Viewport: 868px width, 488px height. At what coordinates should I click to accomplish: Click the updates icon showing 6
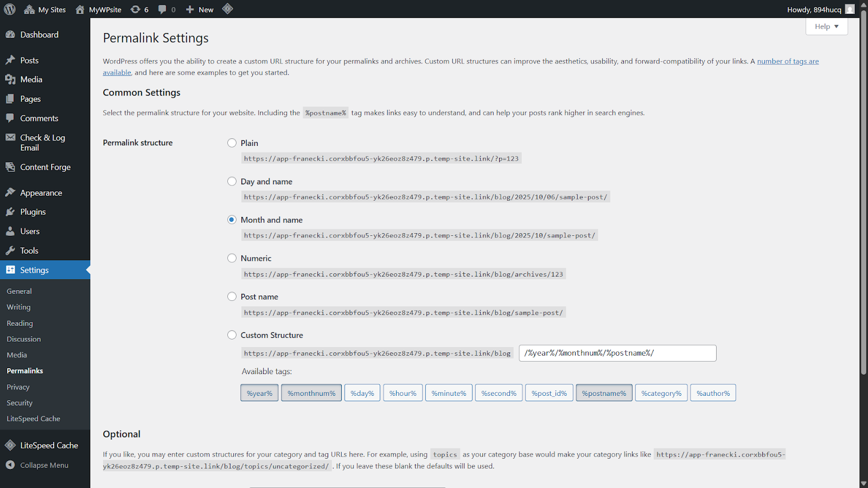[135, 9]
